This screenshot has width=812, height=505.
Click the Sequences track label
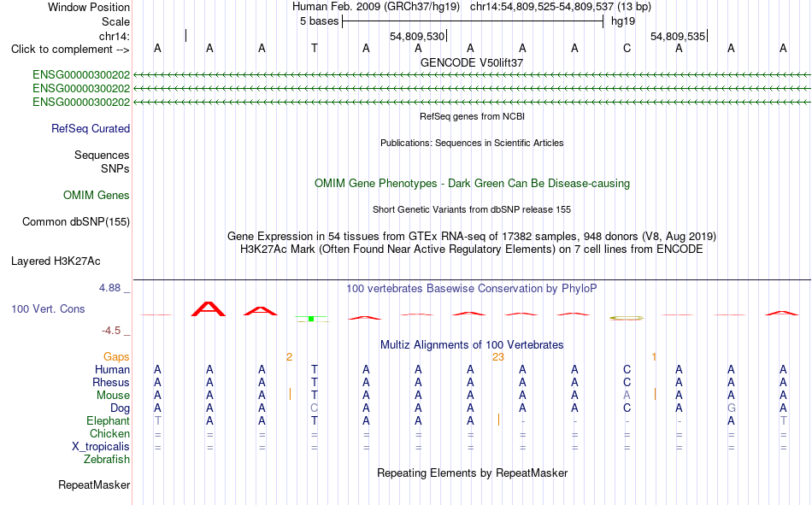(102, 155)
